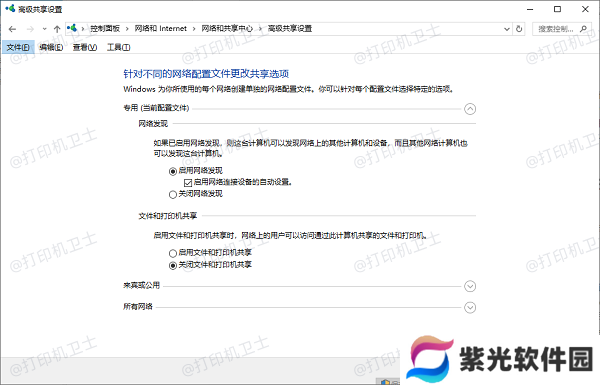
Task: Open the 编辑(E) menu
Action: pos(51,47)
